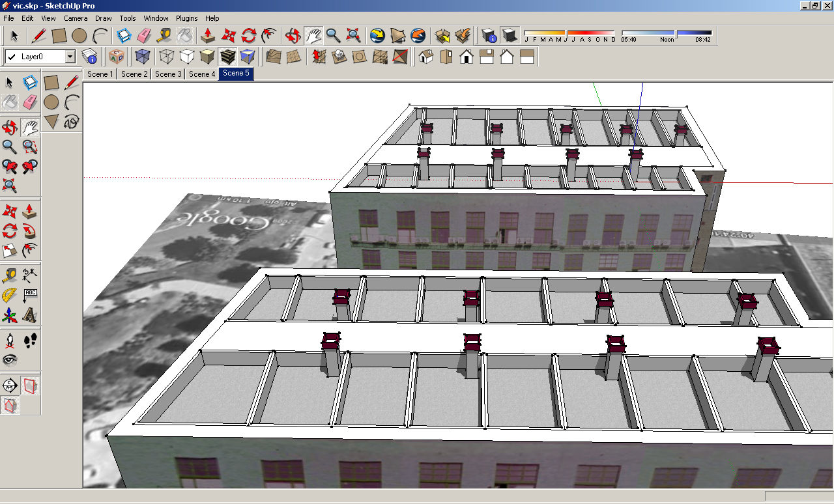Viewport: 834px width, 504px height.
Task: Enable X-ray face style
Action: coord(142,56)
